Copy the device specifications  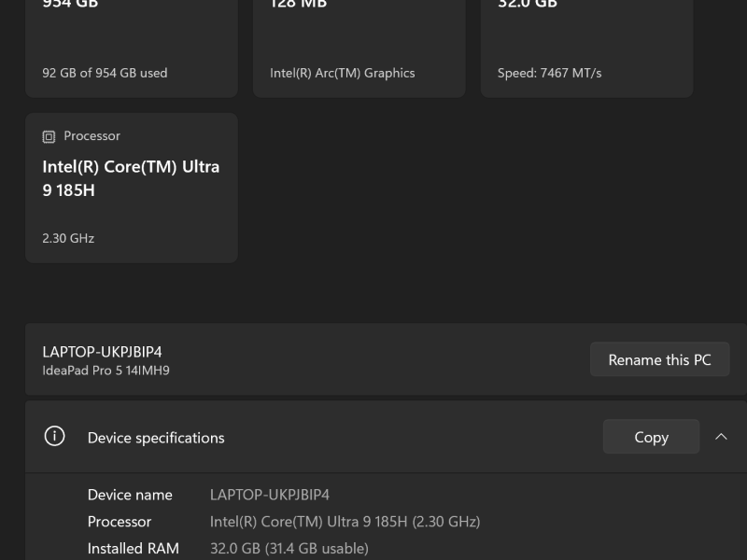coord(651,436)
